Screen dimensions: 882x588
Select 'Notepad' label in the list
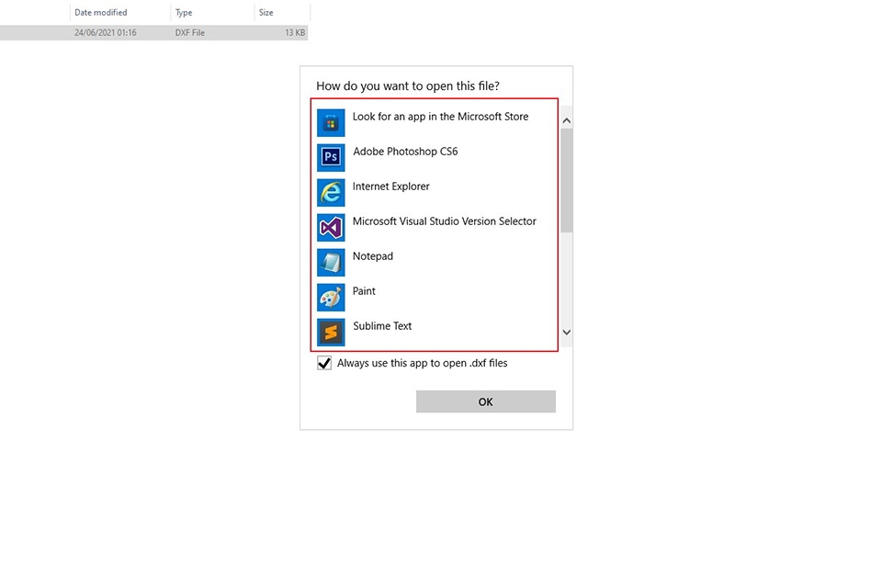point(373,256)
